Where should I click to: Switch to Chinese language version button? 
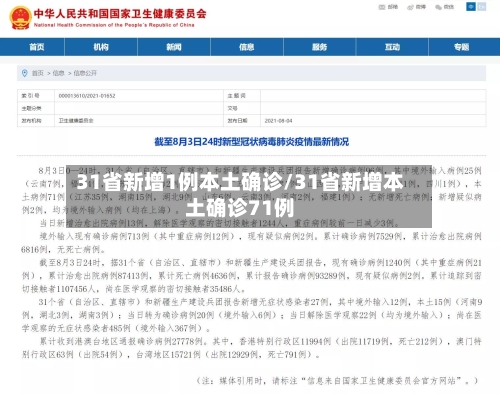point(471,7)
